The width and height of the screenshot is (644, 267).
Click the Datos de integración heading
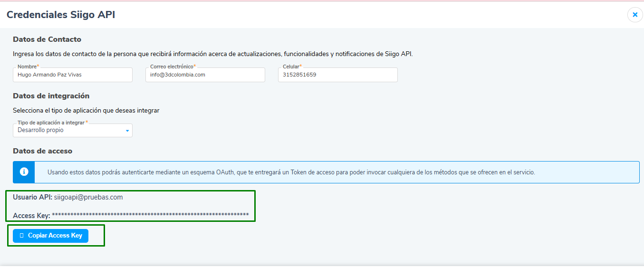click(x=51, y=96)
